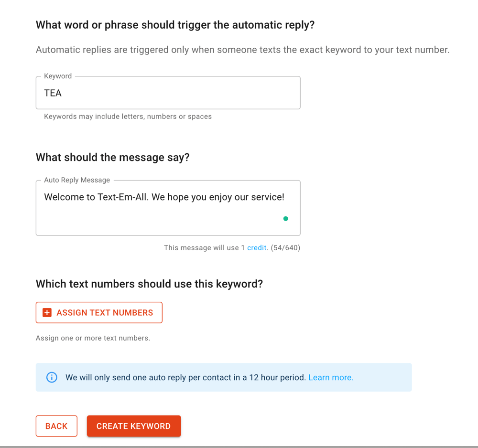Click the "Auto Reply Message" label
The height and width of the screenshot is (448, 478).
(76, 180)
